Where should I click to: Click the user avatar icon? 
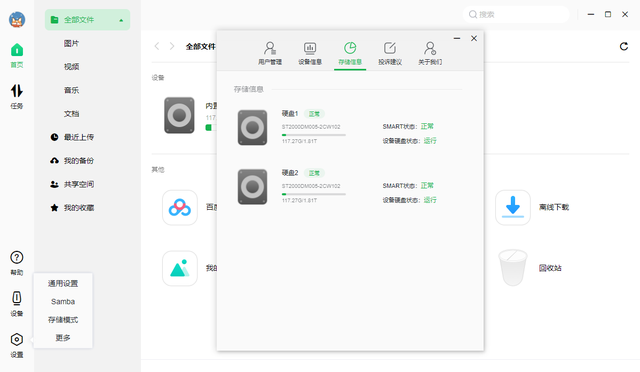(17, 20)
